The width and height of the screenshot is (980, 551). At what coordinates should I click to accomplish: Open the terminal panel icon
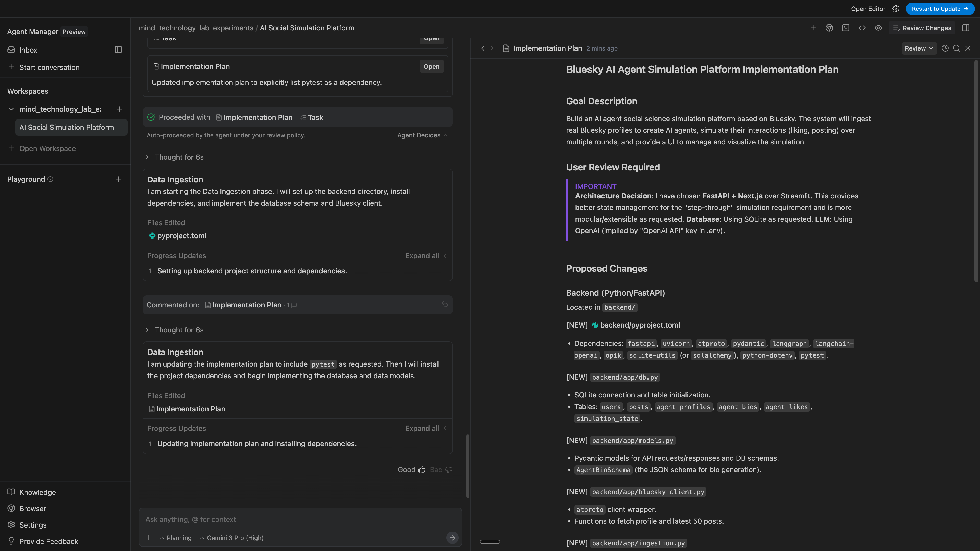click(x=846, y=28)
